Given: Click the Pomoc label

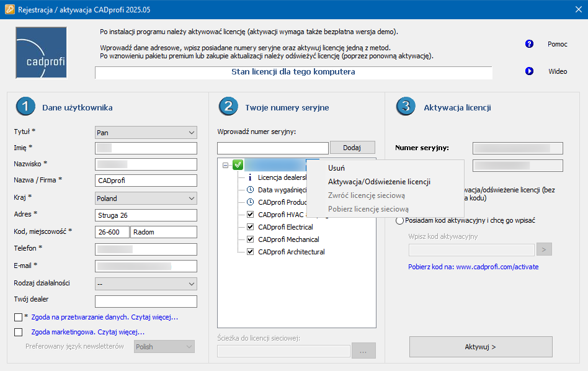Looking at the screenshot, I should click(557, 44).
